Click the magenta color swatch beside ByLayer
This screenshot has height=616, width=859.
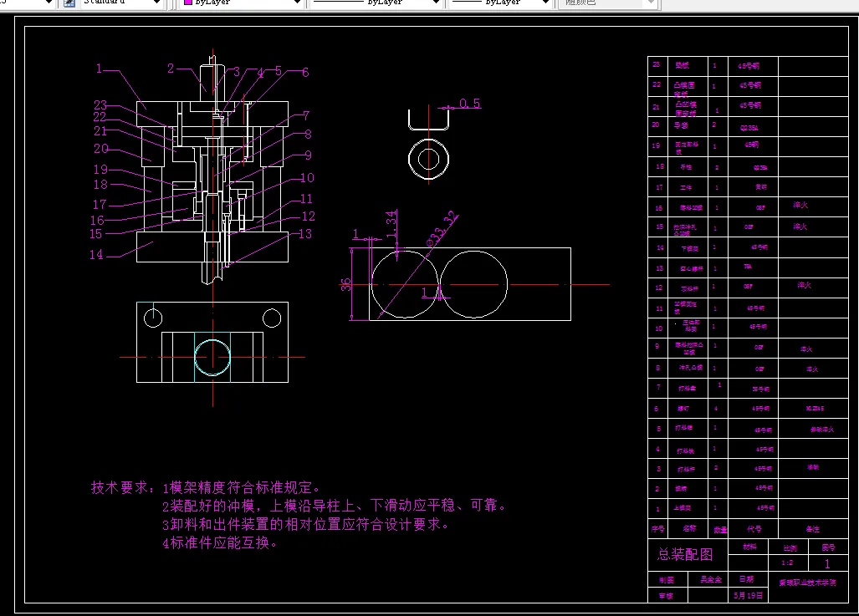(188, 3)
